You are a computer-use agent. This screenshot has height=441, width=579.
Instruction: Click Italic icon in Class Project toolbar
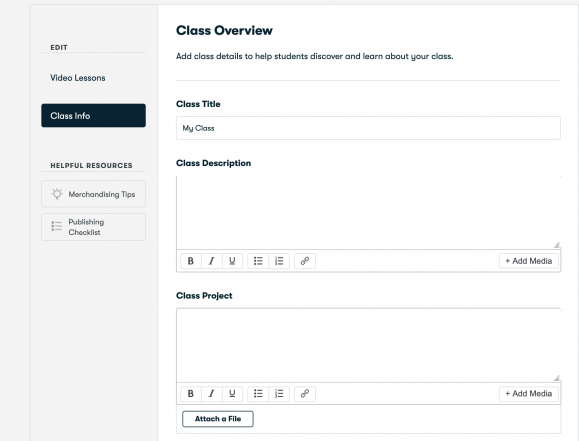212,394
